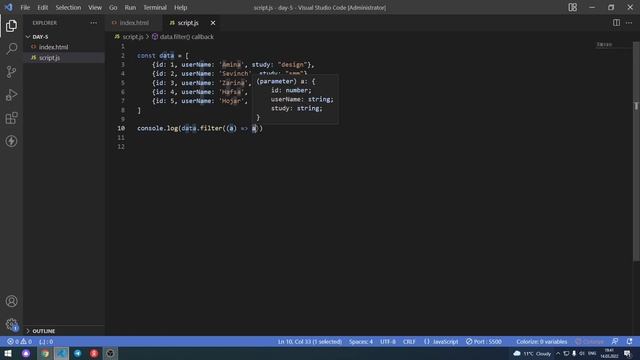Click weather 11°C Cloudy in taskbar
Viewport: 640px width, 360px height.
point(532,353)
